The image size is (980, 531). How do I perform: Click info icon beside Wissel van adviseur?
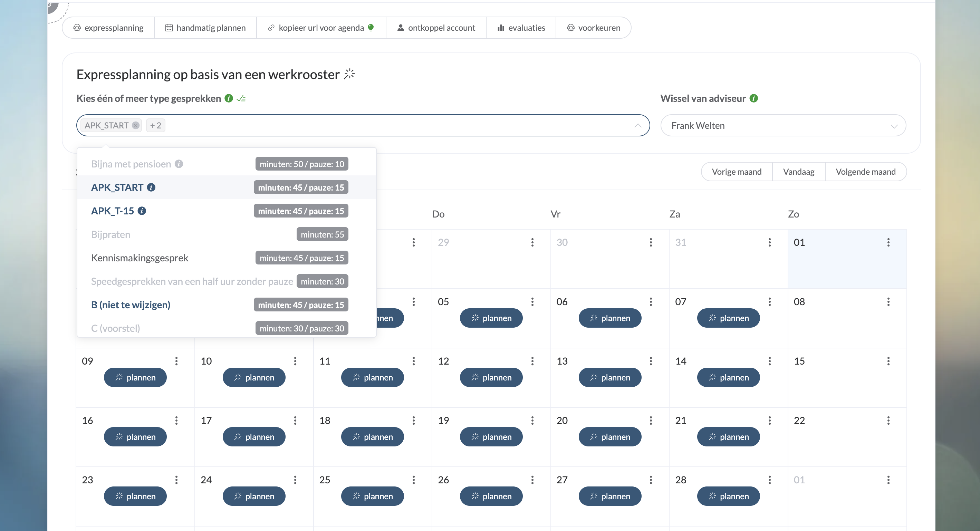[753, 98]
